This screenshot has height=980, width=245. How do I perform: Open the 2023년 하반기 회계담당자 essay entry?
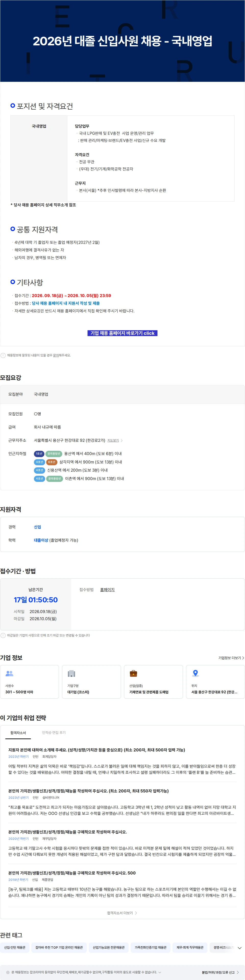[x=122, y=762]
